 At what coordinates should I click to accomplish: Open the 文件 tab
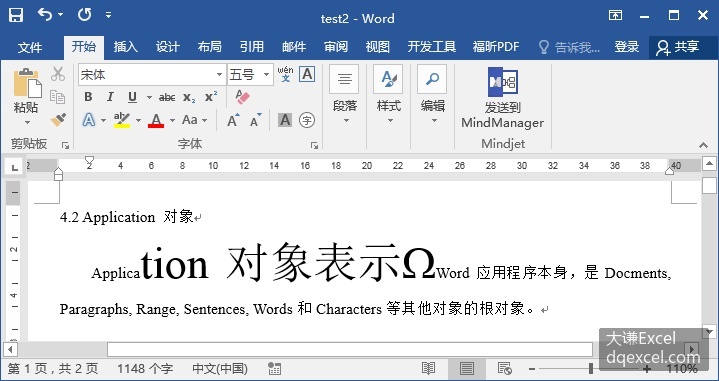pos(30,47)
